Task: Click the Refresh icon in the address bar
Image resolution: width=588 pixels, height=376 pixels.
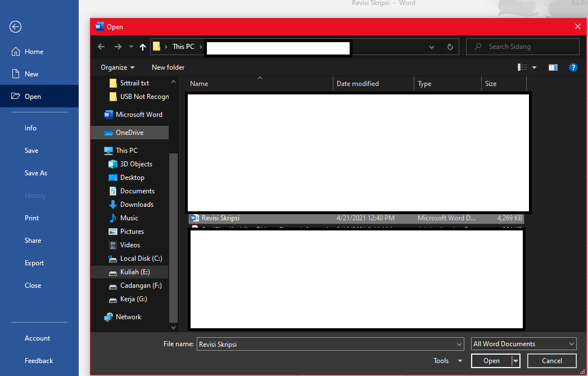Action: click(450, 47)
